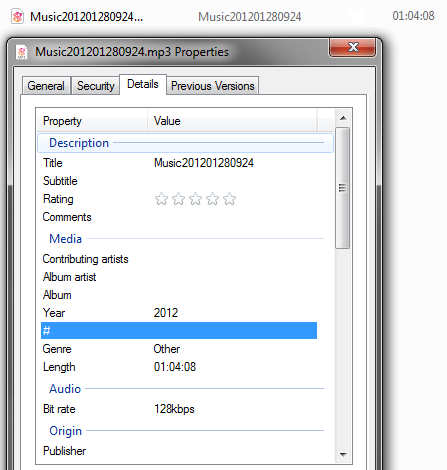
Task: Set rating to two stars
Action: click(x=178, y=199)
